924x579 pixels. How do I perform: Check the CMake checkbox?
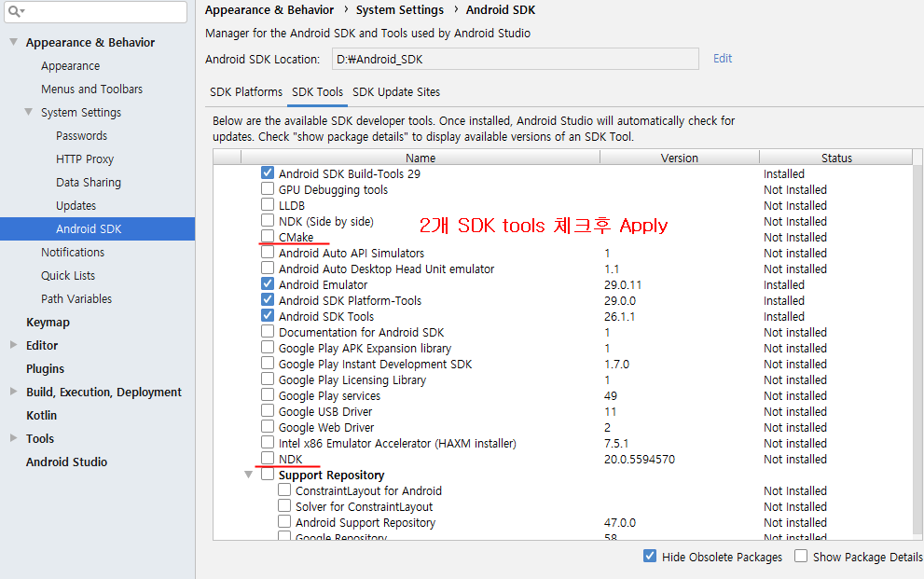click(268, 236)
